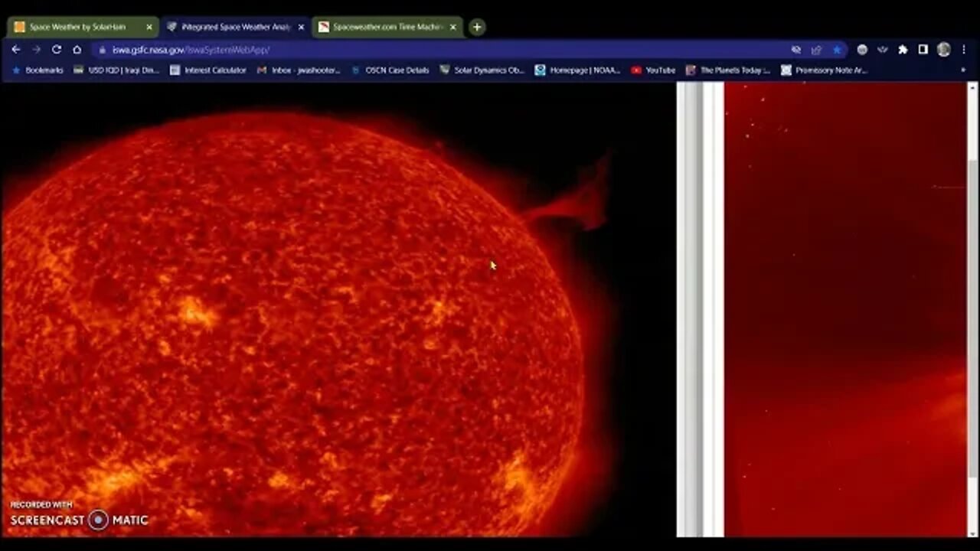This screenshot has height=551, width=980.
Task: Click the solar prominence on sun's limb
Action: tap(570, 201)
